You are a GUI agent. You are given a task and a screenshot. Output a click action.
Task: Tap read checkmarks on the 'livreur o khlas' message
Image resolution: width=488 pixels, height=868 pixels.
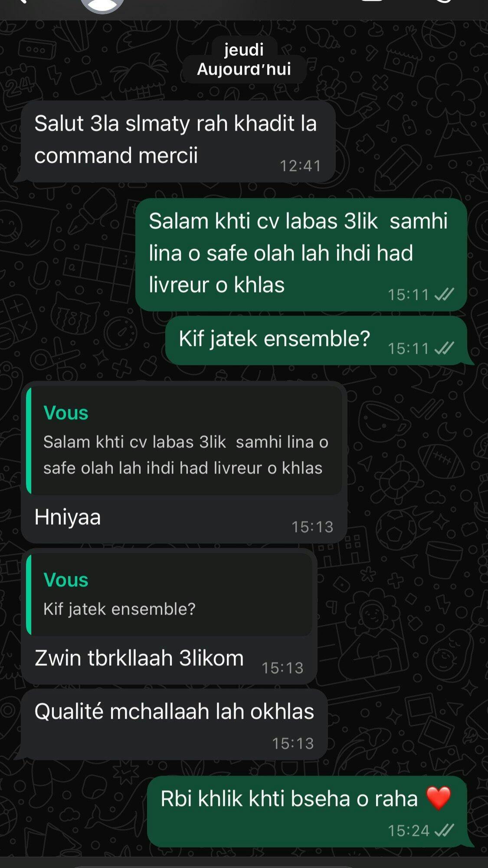[x=444, y=294]
